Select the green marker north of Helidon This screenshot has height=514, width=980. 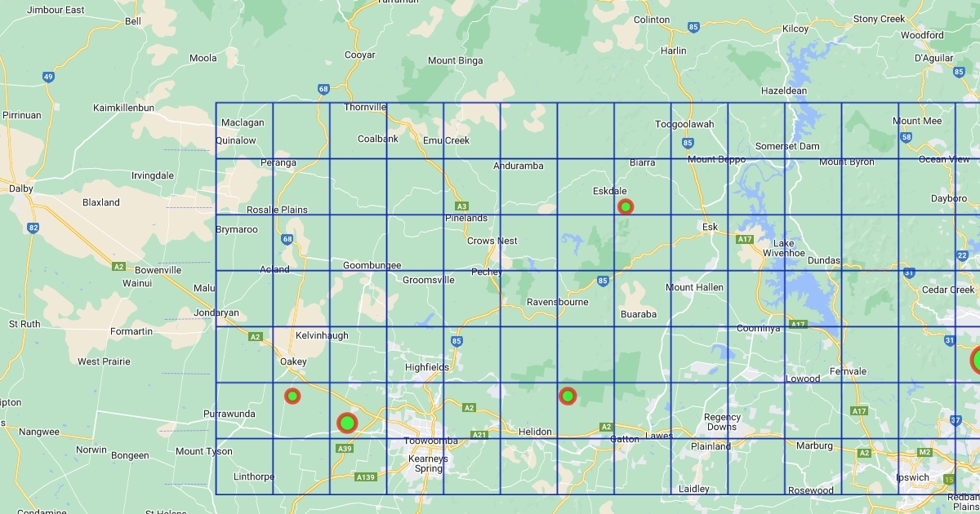tap(568, 396)
